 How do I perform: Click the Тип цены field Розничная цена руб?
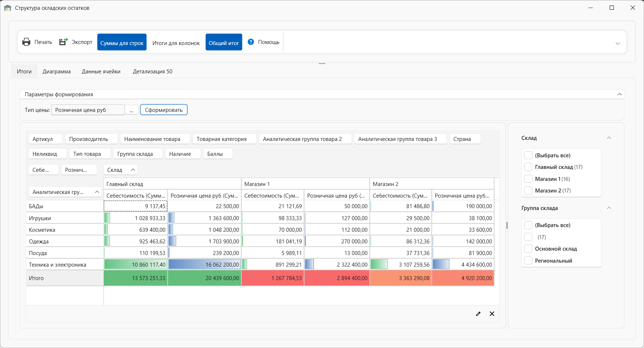88,110
